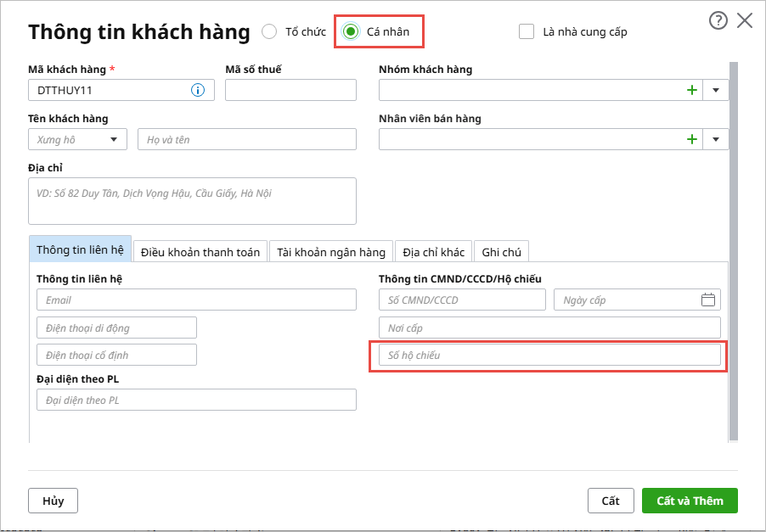Switch to Thông tin liên hệ tab
This screenshot has width=766, height=532.
(x=80, y=249)
